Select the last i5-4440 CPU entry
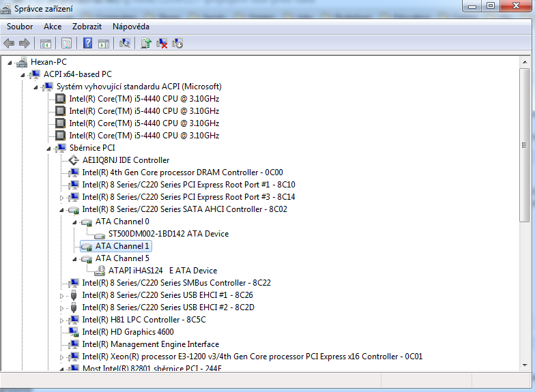This screenshot has width=535, height=392. (144, 135)
